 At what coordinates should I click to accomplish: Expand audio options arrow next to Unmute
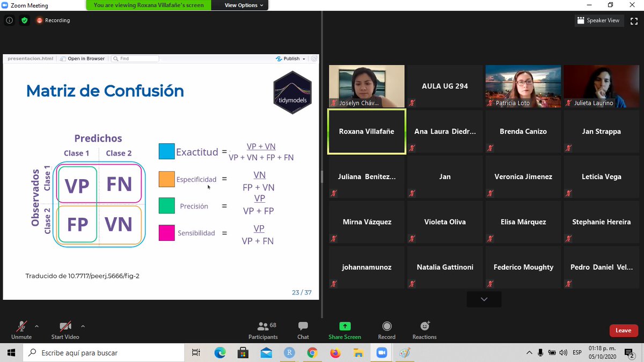pyautogui.click(x=36, y=326)
